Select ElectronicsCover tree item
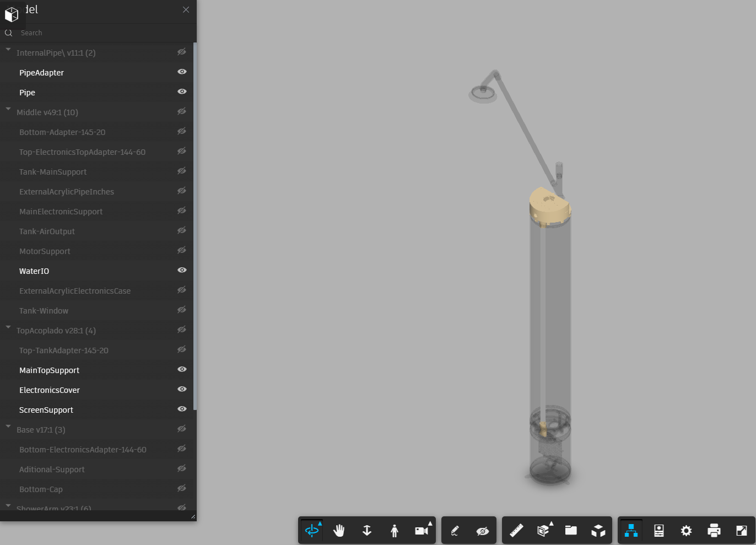 point(50,390)
